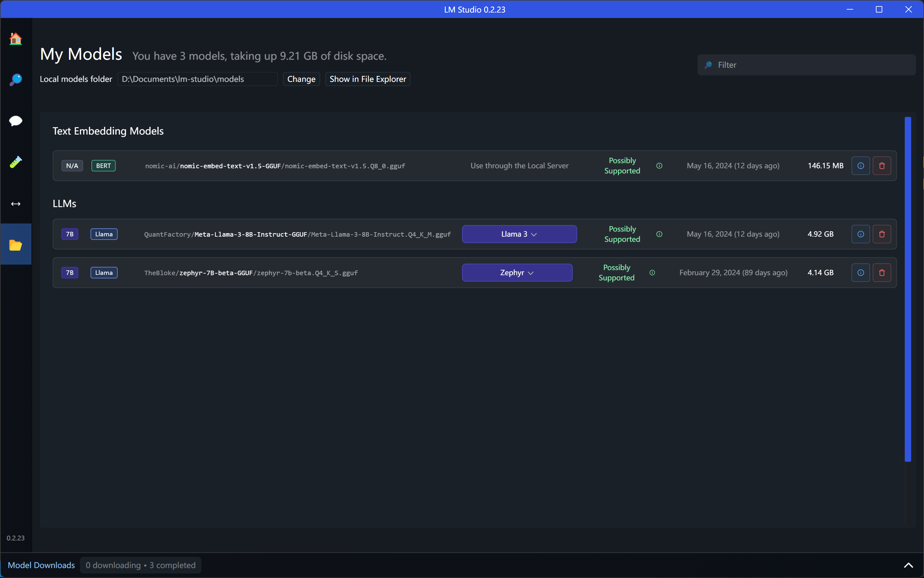Click into the Filter input field
The height and width of the screenshot is (578, 924).
point(806,65)
